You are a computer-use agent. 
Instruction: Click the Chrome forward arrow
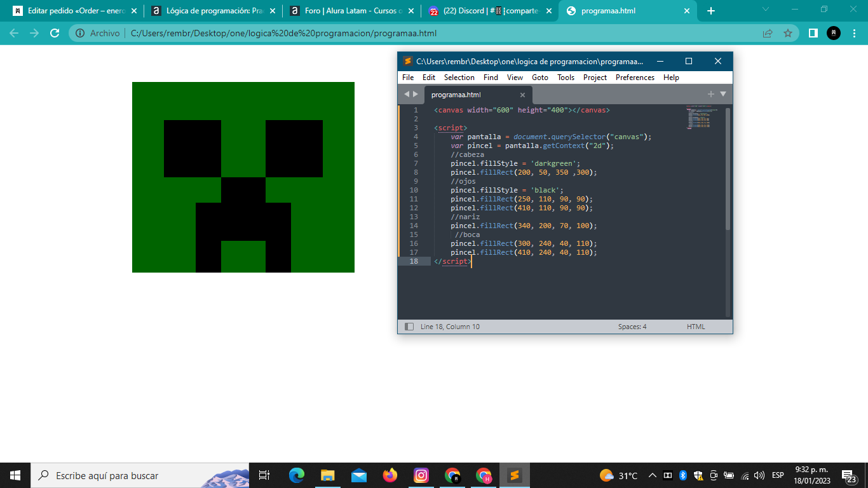pyautogui.click(x=34, y=33)
